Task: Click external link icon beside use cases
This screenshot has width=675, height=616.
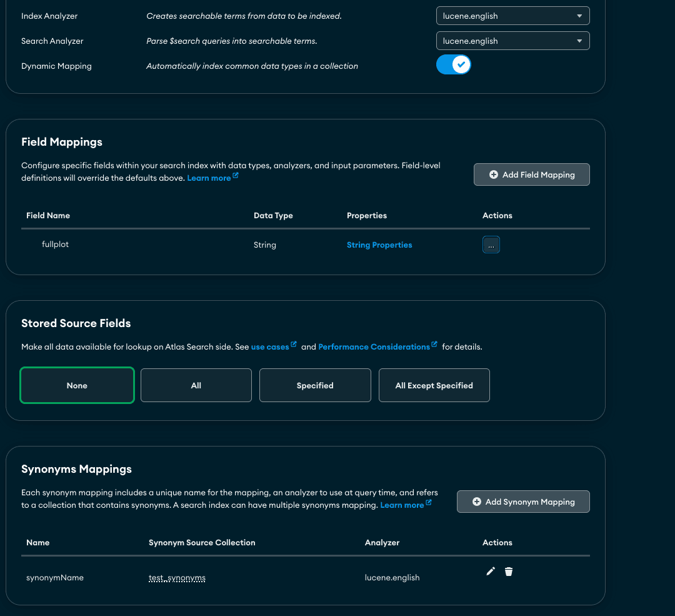Action: pos(294,345)
